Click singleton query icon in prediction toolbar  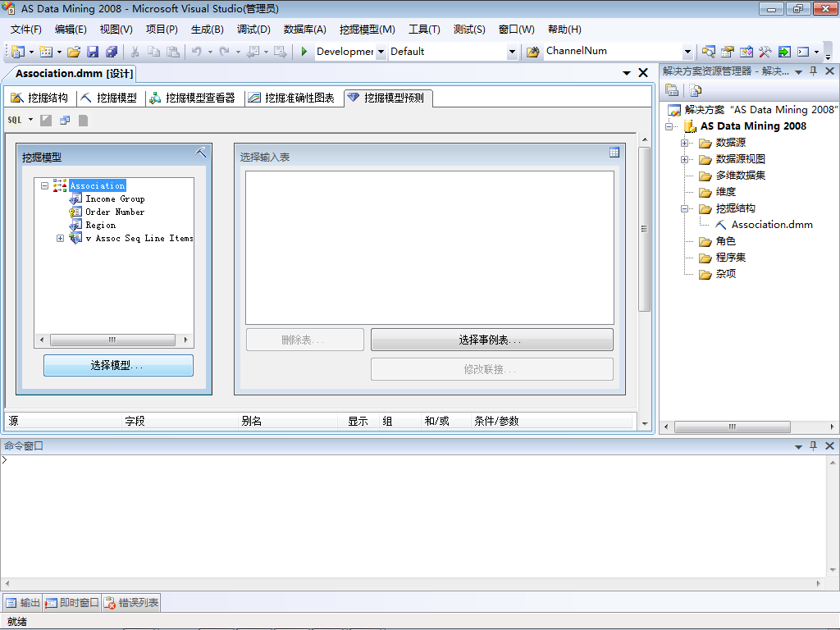65,121
